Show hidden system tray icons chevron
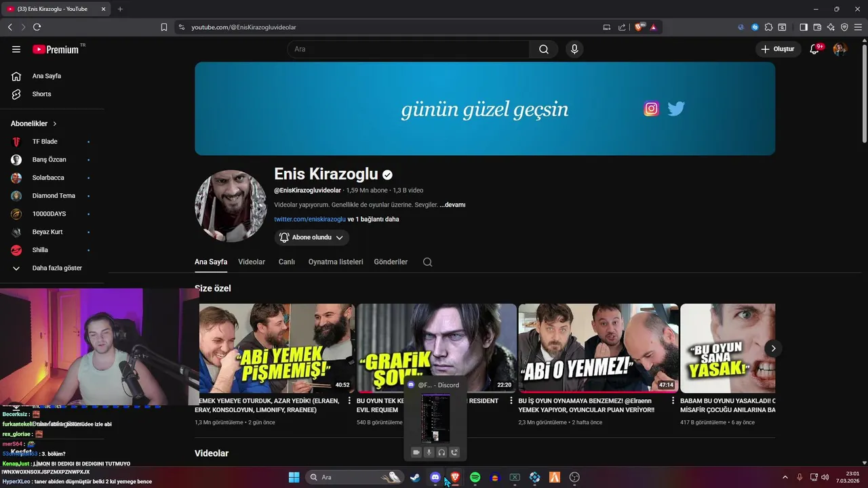 [785, 477]
